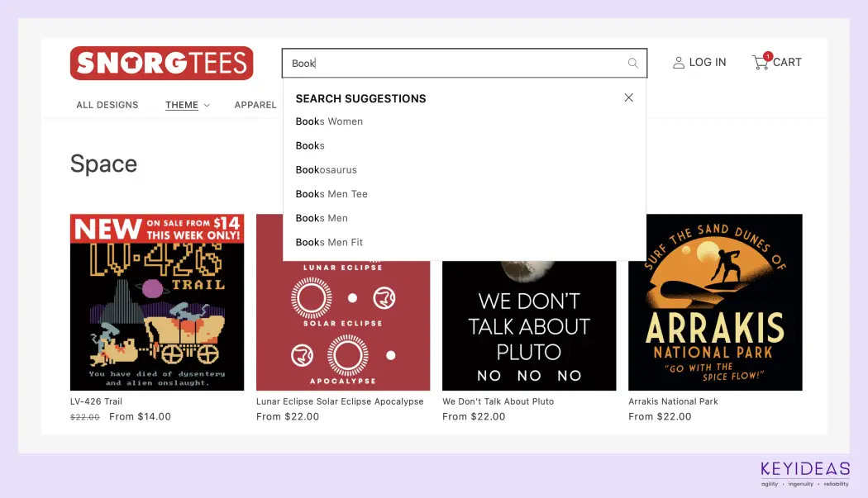868x498 pixels.
Task: Open the We Don't Talk About Pluto image
Action: pos(529,325)
